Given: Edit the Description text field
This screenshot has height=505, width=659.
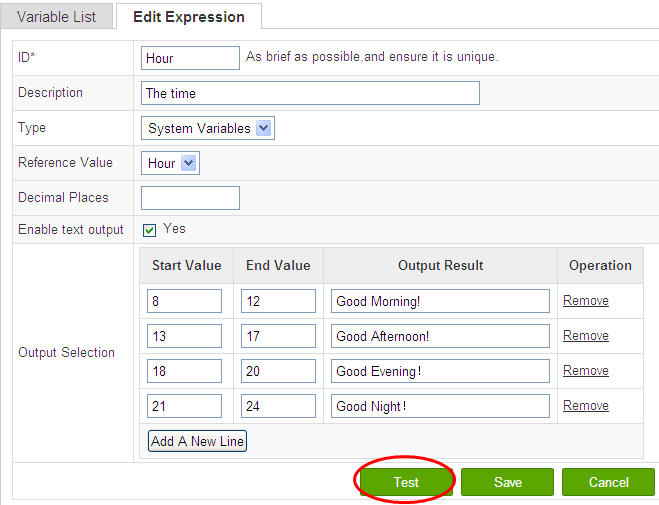Looking at the screenshot, I should 310,93.
